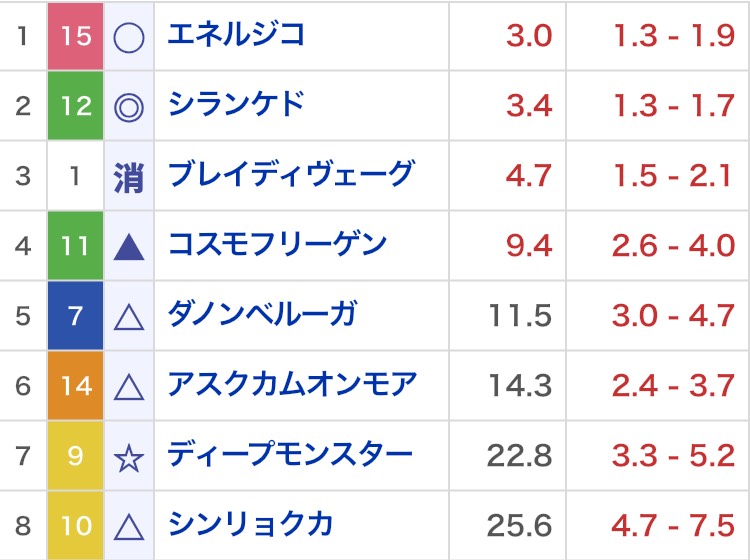Click the orange number 14 badge
Viewport: 750px width, 560px height.
(x=76, y=386)
